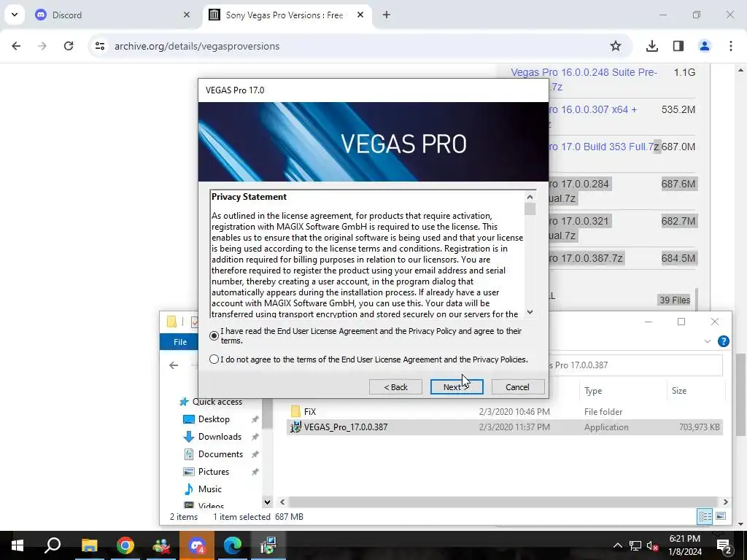Open the File menu in File Explorer

[179, 342]
